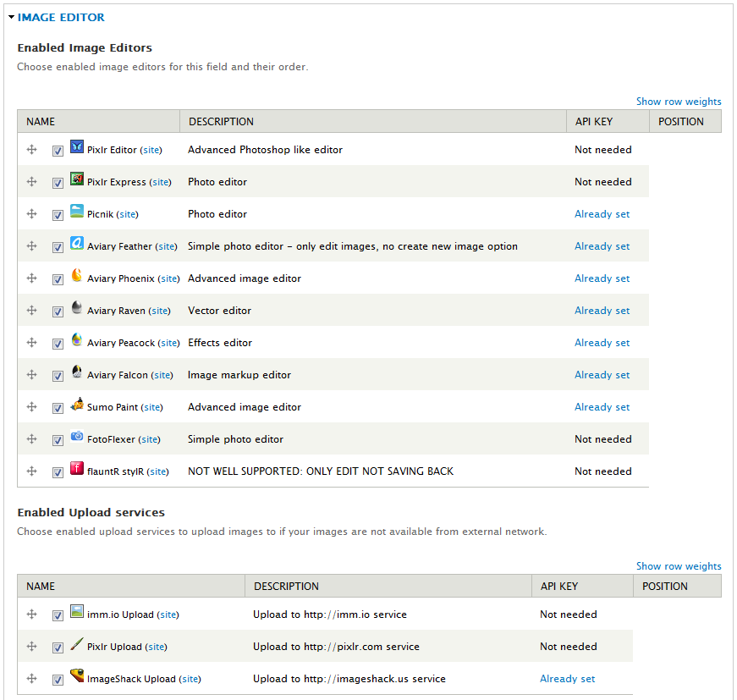
Task: Click the Description column header of editors
Action: coord(221,122)
